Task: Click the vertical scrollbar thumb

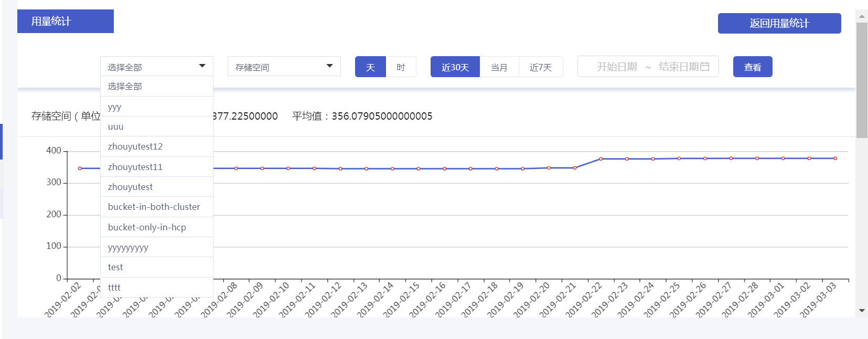Action: [862, 80]
